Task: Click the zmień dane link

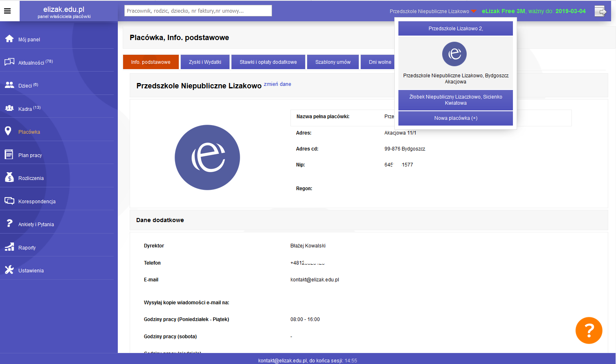Action: click(277, 84)
